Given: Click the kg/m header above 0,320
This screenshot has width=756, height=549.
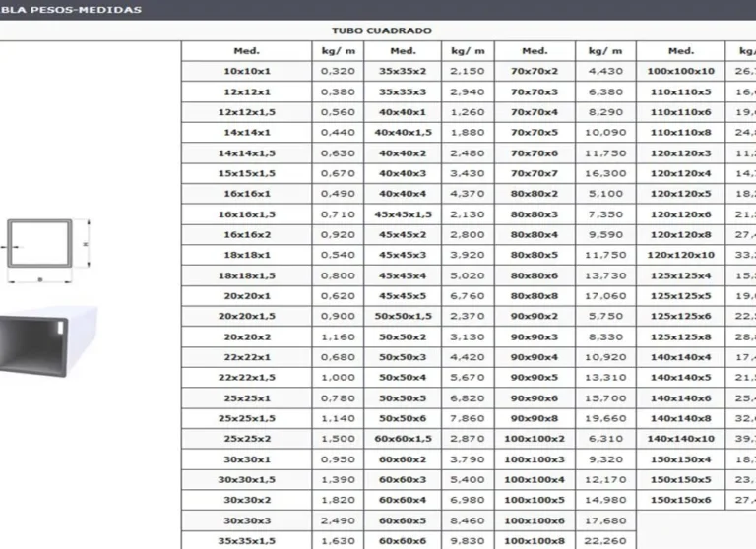Looking at the screenshot, I should [x=338, y=50].
